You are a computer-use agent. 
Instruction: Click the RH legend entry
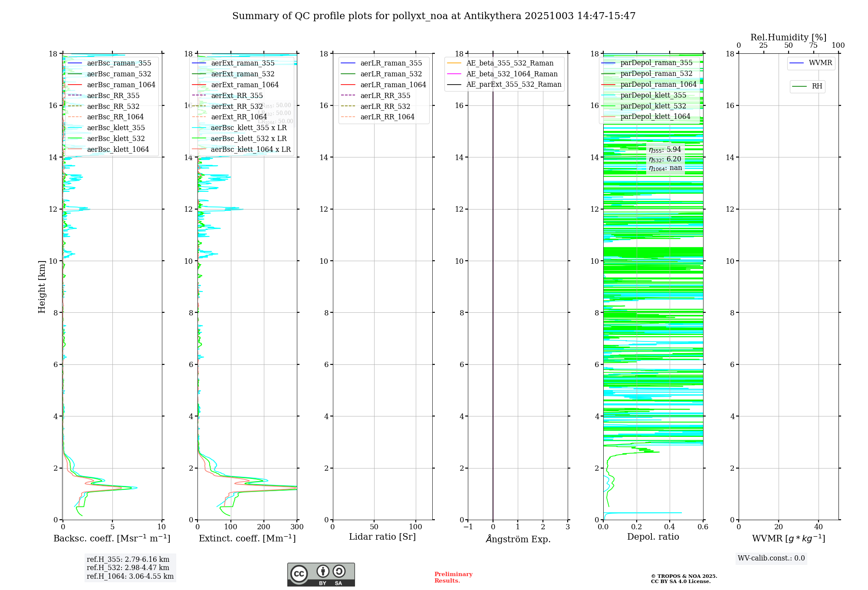(x=816, y=86)
